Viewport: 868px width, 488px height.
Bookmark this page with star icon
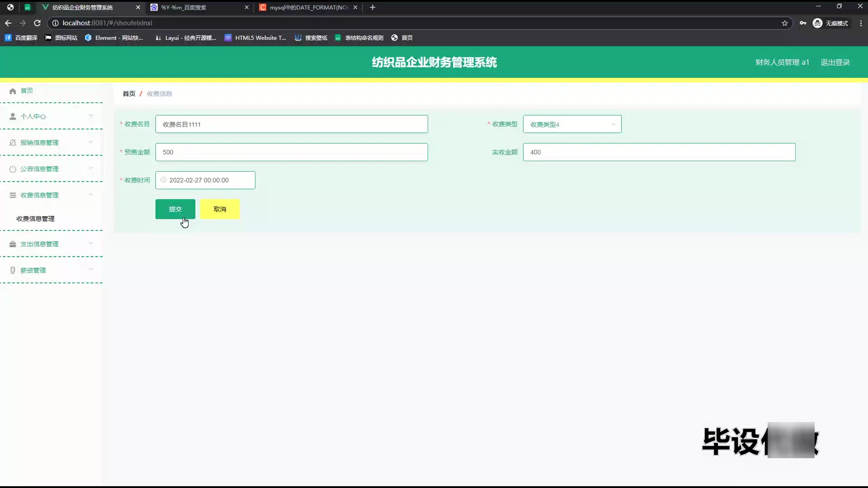point(785,23)
